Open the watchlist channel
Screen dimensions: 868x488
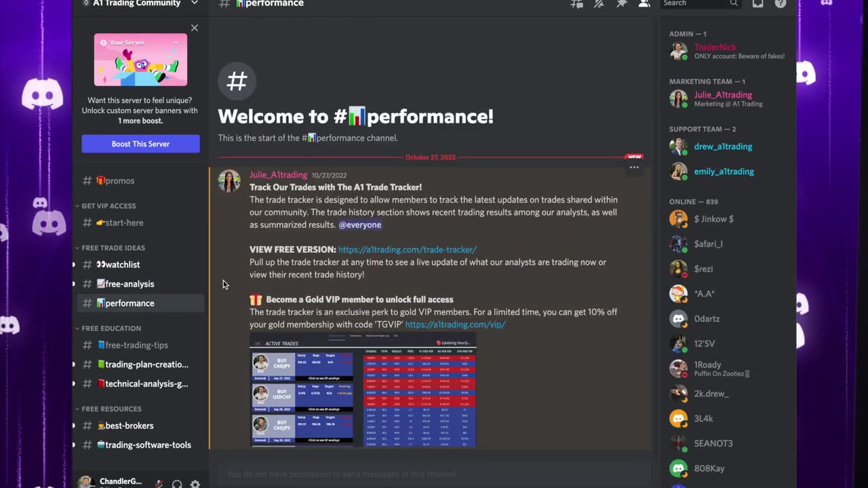pyautogui.click(x=140, y=265)
